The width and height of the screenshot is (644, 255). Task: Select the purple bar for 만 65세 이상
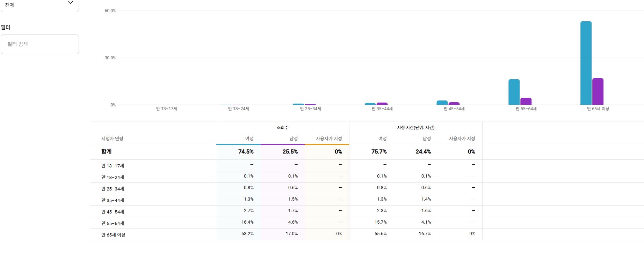coord(598,91)
